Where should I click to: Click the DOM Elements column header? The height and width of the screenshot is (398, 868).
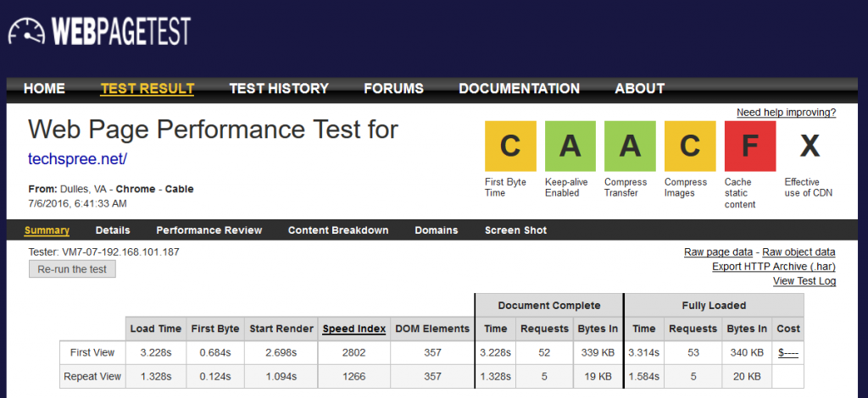point(431,329)
